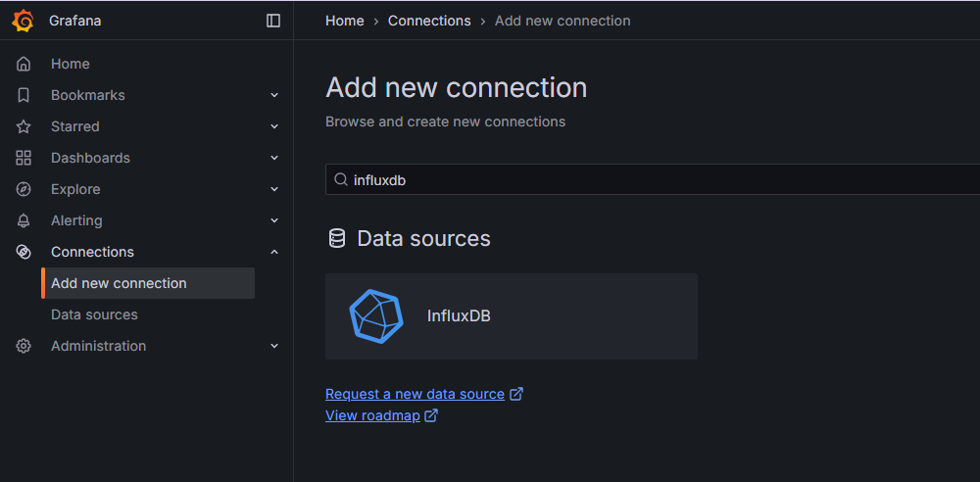980x482 pixels.
Task: Open Alerting in the sidebar
Action: [76, 220]
